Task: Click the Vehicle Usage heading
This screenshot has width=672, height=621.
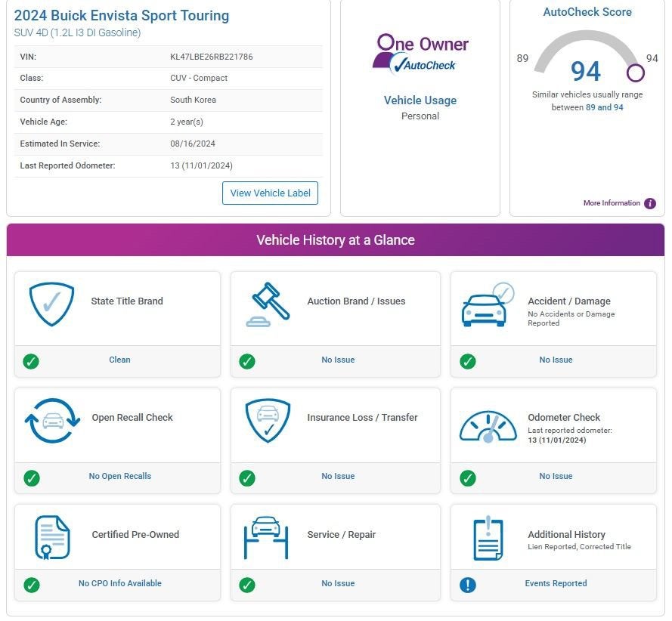Action: click(x=420, y=100)
